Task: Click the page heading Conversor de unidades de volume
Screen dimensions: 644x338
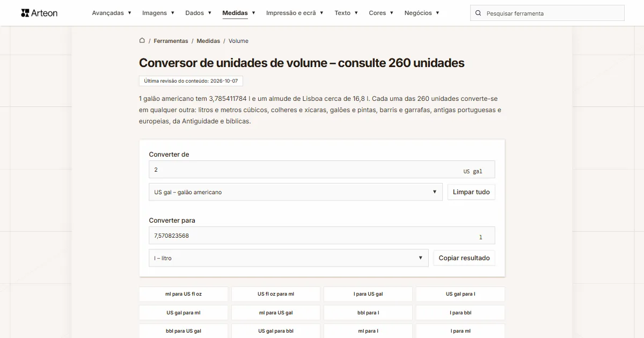Action: click(302, 63)
